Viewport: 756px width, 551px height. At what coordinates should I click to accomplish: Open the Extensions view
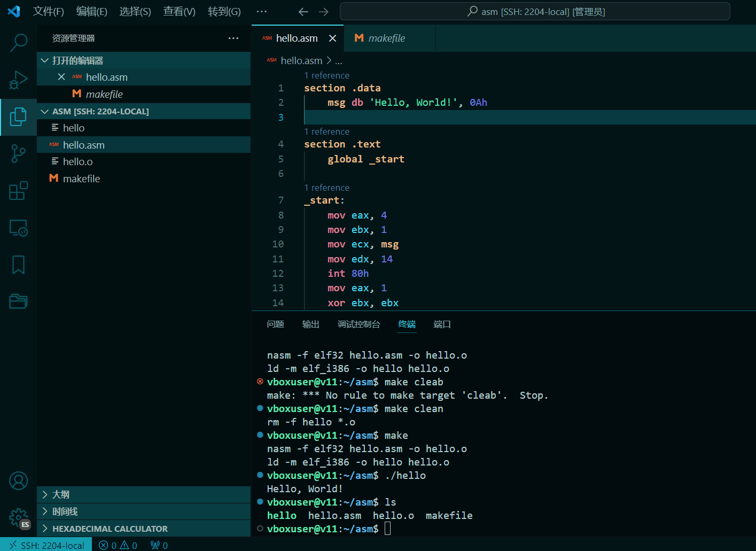pyautogui.click(x=18, y=191)
